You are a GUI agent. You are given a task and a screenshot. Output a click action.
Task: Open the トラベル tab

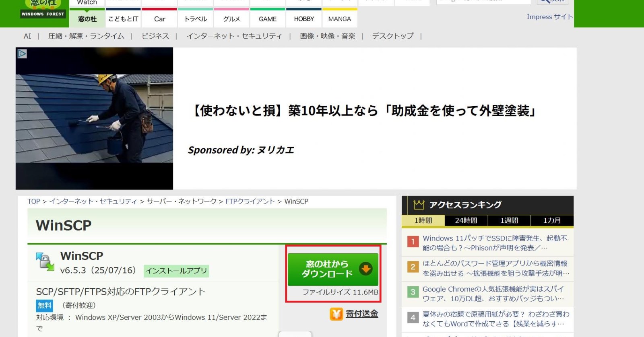coord(196,19)
